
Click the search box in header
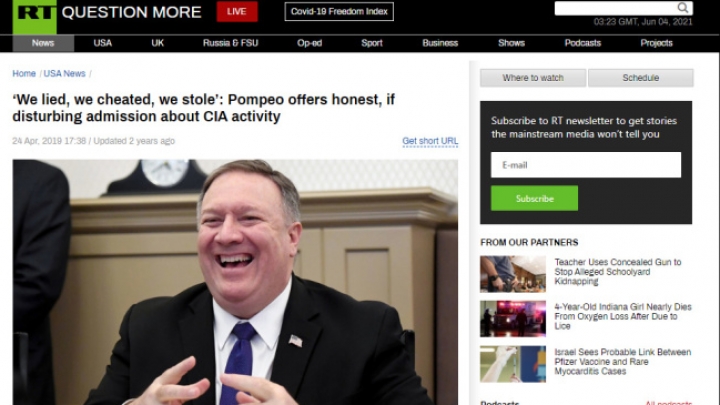(615, 8)
